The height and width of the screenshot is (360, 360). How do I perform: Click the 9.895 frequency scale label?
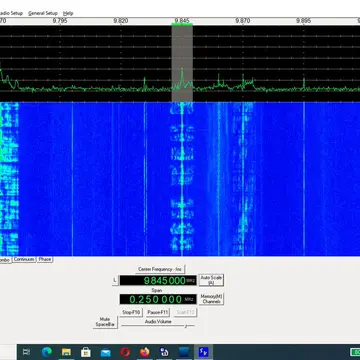click(304, 21)
